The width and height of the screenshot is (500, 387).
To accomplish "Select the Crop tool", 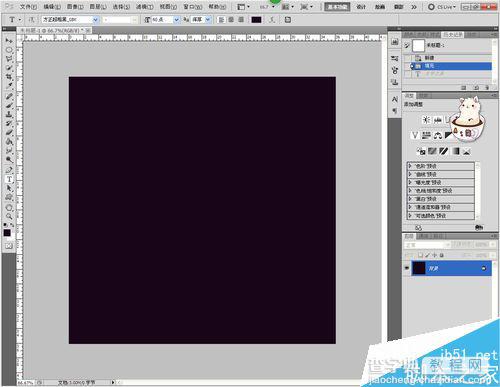I will pyautogui.click(x=9, y=77).
